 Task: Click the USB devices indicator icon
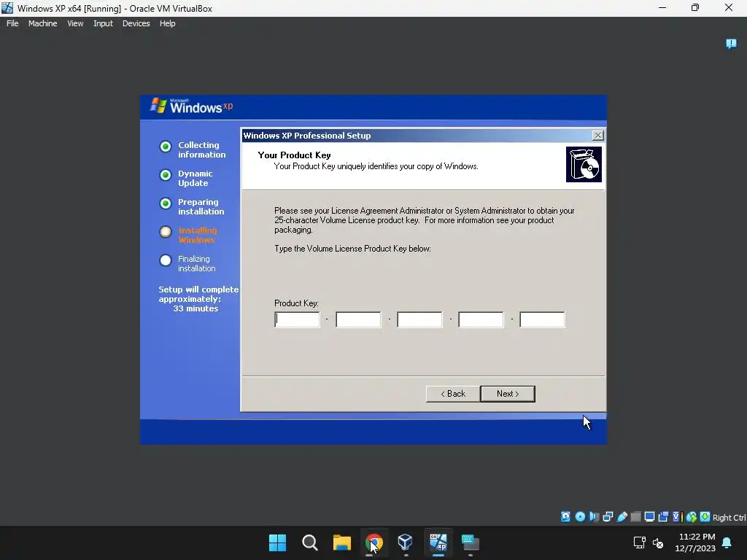(622, 517)
